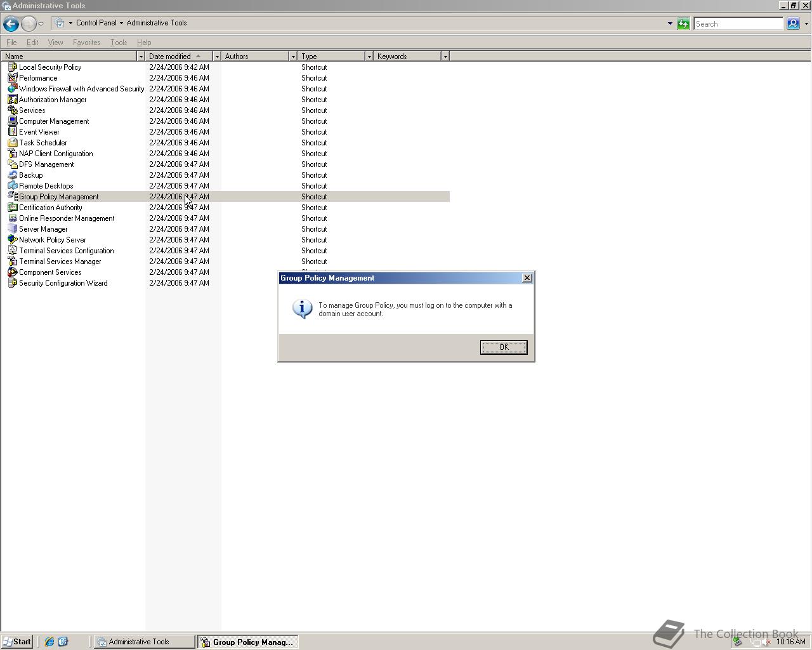
Task: Click the Search input field
Action: [738, 24]
